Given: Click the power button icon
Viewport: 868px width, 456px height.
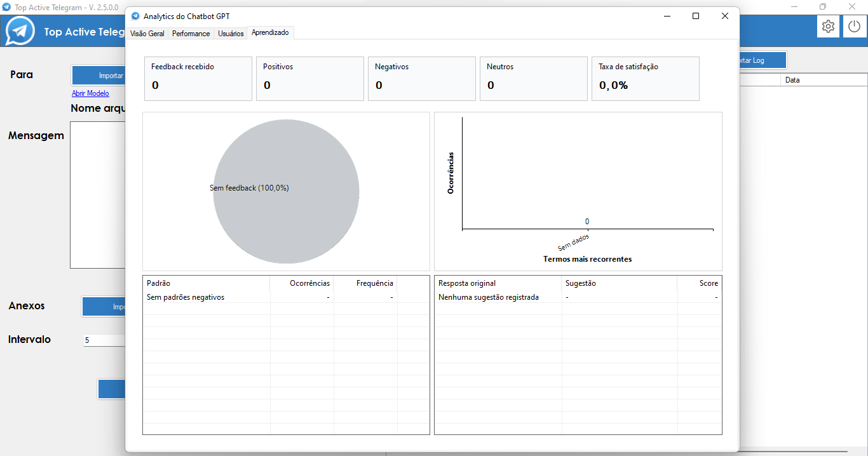Looking at the screenshot, I should pos(855,27).
